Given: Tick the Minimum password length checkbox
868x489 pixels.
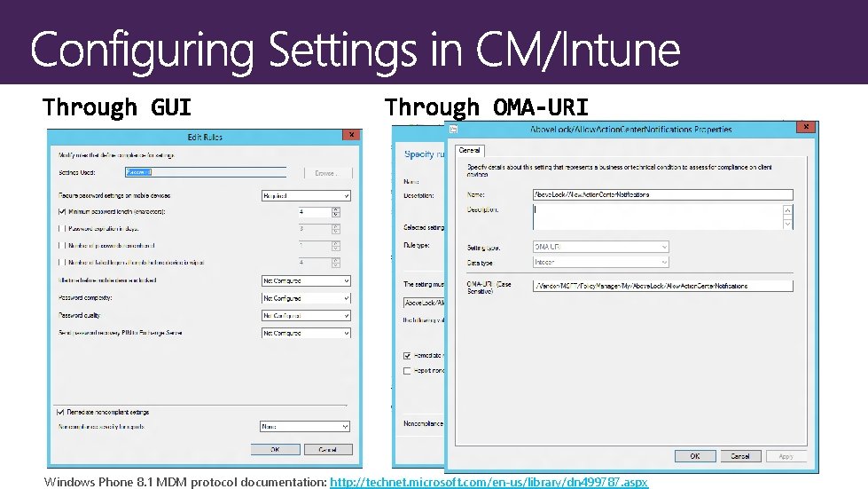Looking at the screenshot, I should 62,211.
